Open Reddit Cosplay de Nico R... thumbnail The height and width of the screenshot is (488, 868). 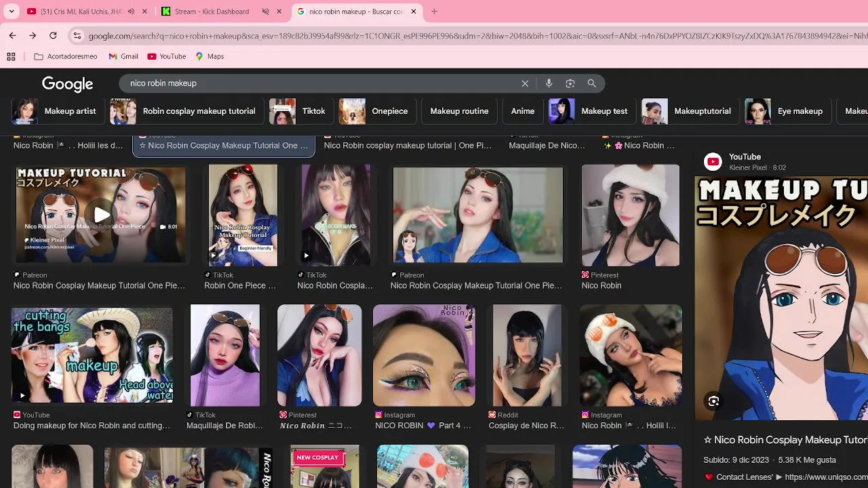527,355
